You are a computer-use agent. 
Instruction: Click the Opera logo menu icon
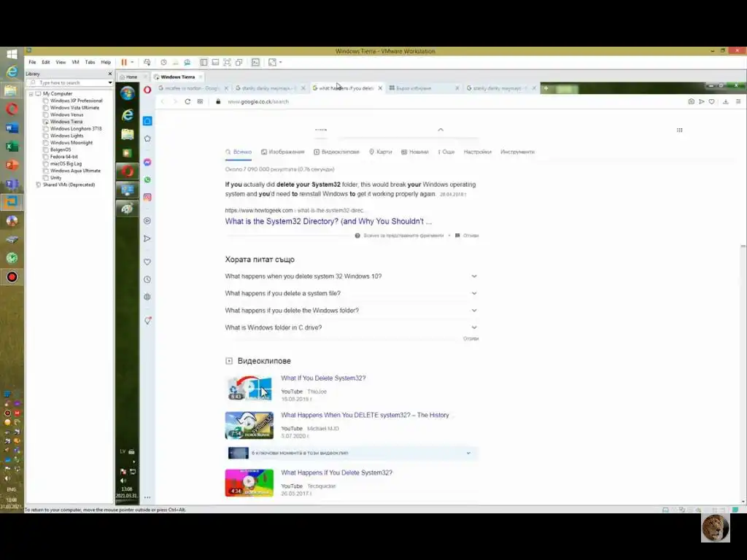tap(147, 90)
